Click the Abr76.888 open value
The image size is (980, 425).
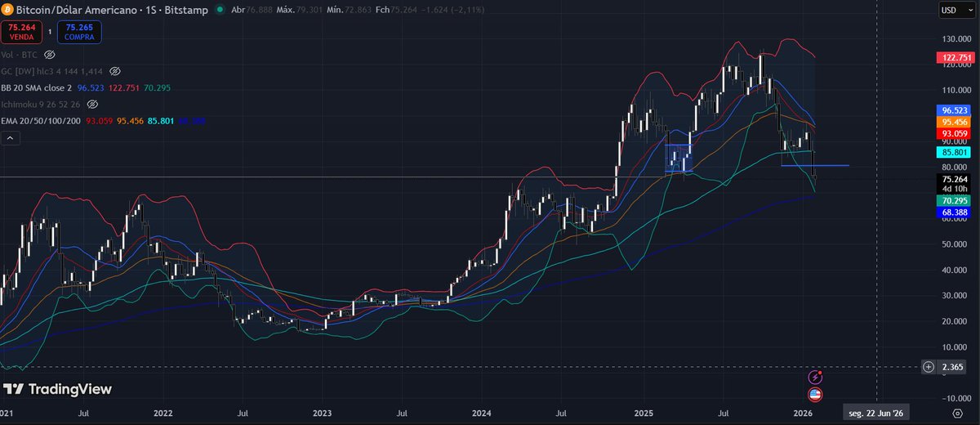(252, 11)
